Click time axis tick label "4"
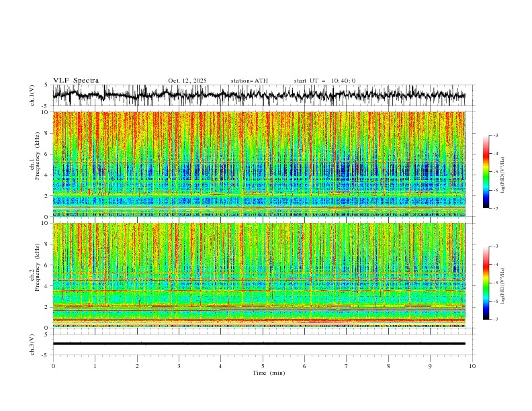Image resolution: width=532 pixels, height=411 pixels. (x=220, y=366)
